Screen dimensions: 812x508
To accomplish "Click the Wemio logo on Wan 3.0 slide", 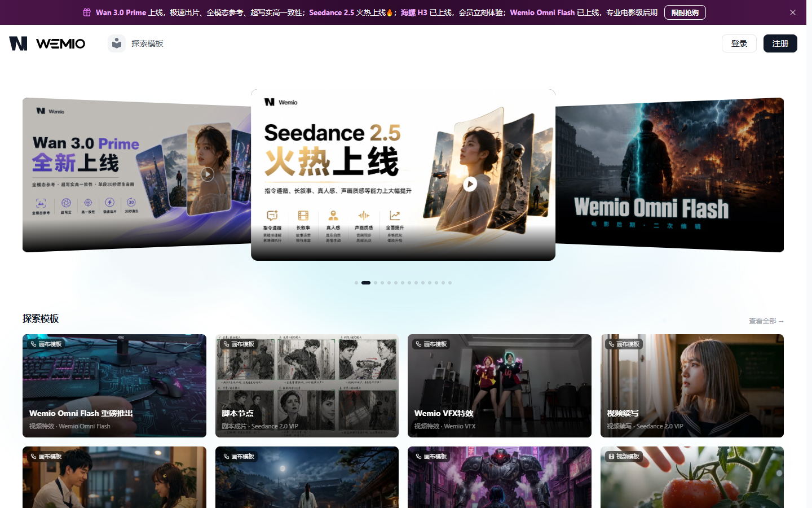I will point(50,111).
